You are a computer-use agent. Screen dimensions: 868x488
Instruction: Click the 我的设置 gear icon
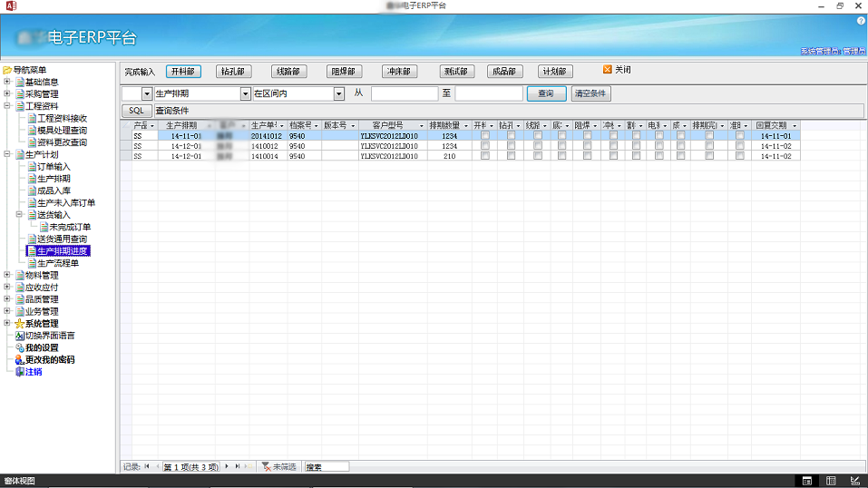click(x=19, y=348)
